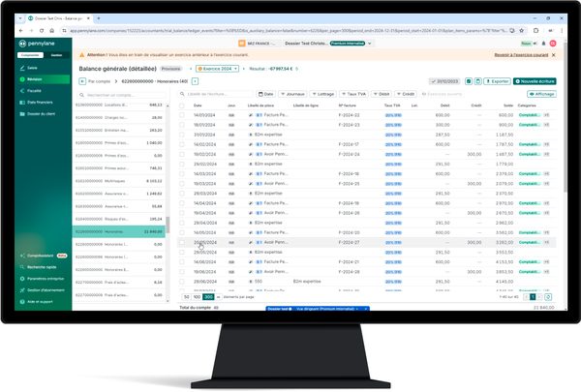Select account 616100000000 Multirisques

pos(118,181)
